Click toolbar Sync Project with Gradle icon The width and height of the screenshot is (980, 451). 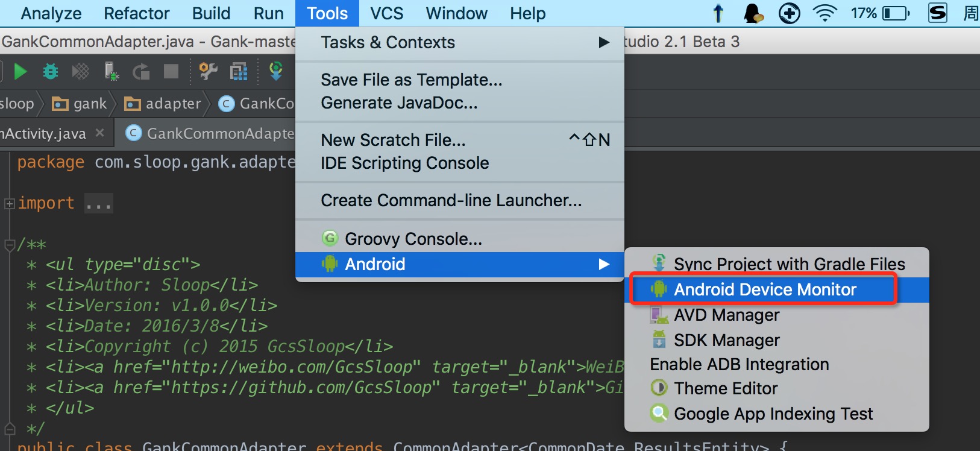(x=276, y=71)
